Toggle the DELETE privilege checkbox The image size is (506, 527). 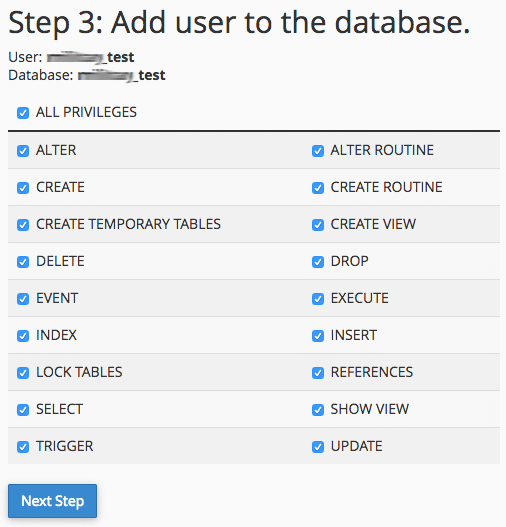[23, 262]
